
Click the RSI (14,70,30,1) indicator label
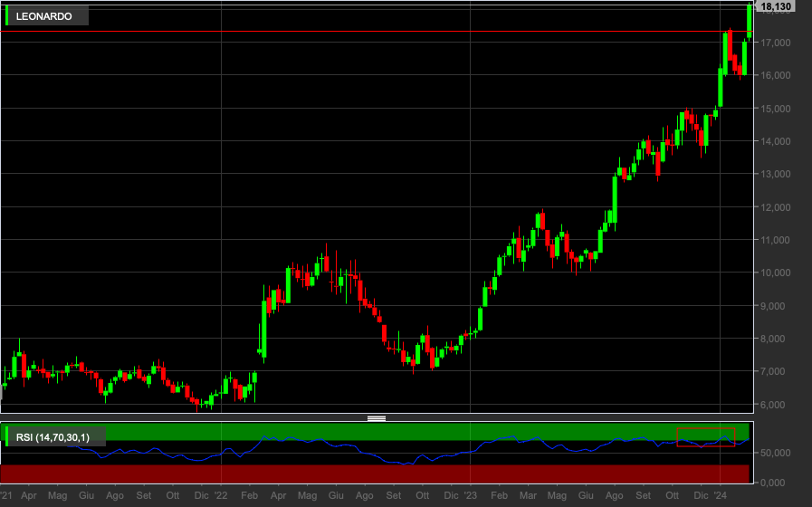click(53, 437)
